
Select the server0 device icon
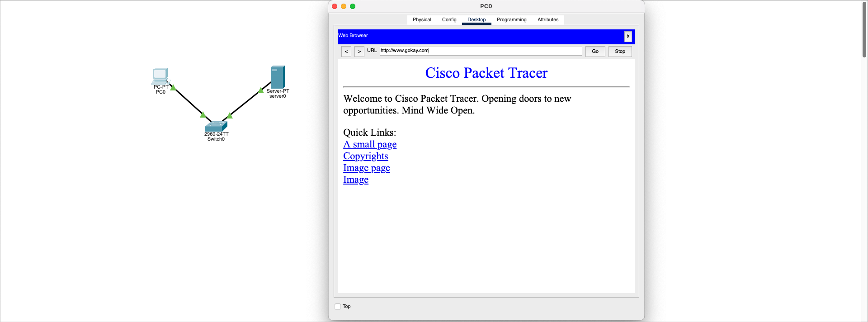(278, 77)
